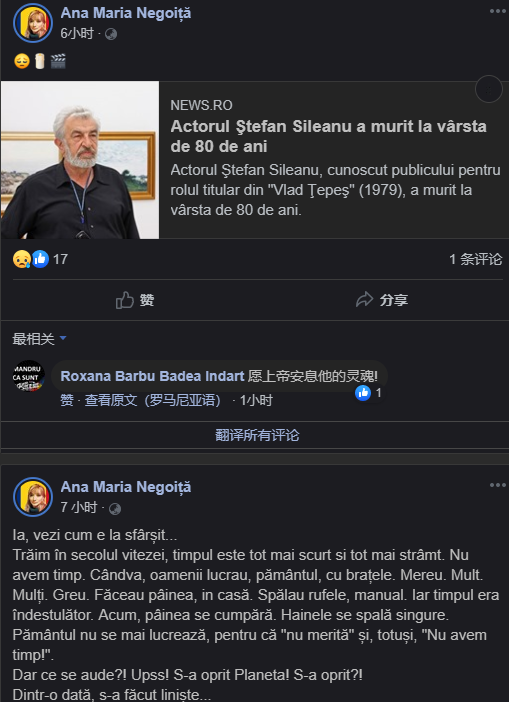
Task: Open Roxana Barbu Badea Indart's profile name link
Action: [x=152, y=376]
